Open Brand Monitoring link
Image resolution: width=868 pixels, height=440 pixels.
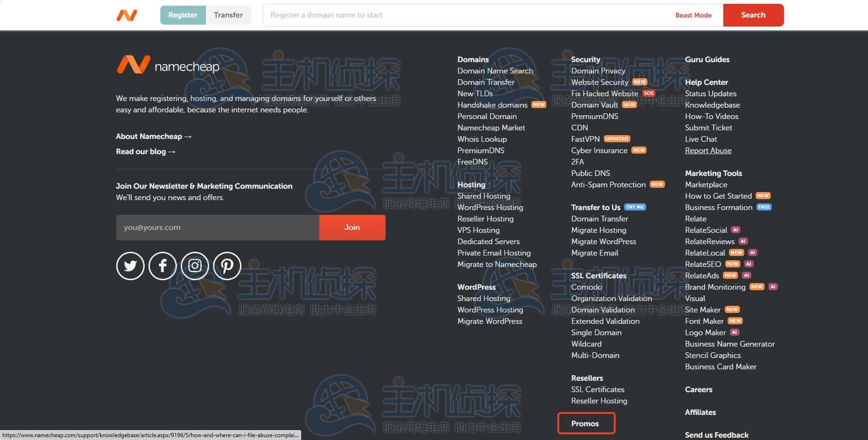click(x=715, y=287)
